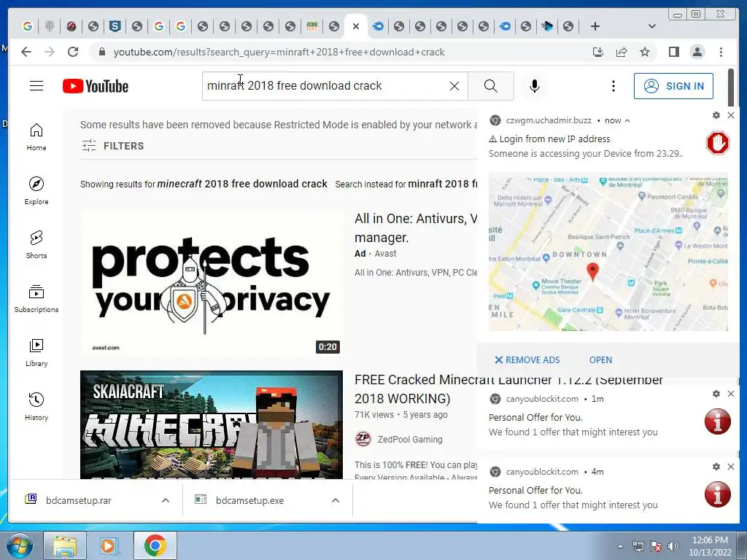Open settings gear on canyoublockit 4m notification
This screenshot has width=747, height=560.
[x=716, y=467]
